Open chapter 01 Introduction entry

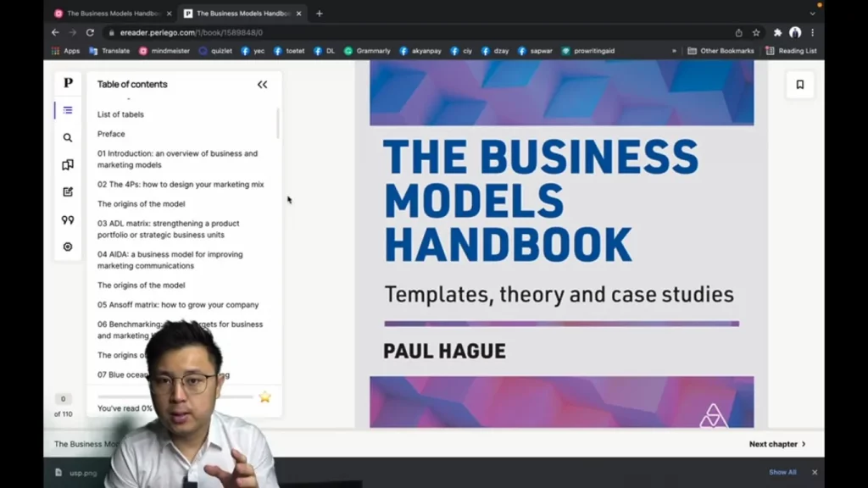(x=178, y=159)
